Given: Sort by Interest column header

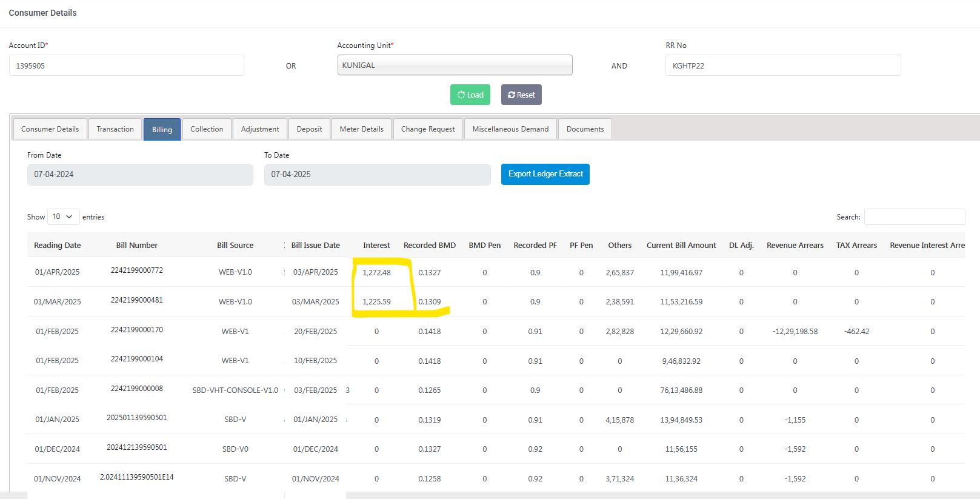Looking at the screenshot, I should [376, 246].
